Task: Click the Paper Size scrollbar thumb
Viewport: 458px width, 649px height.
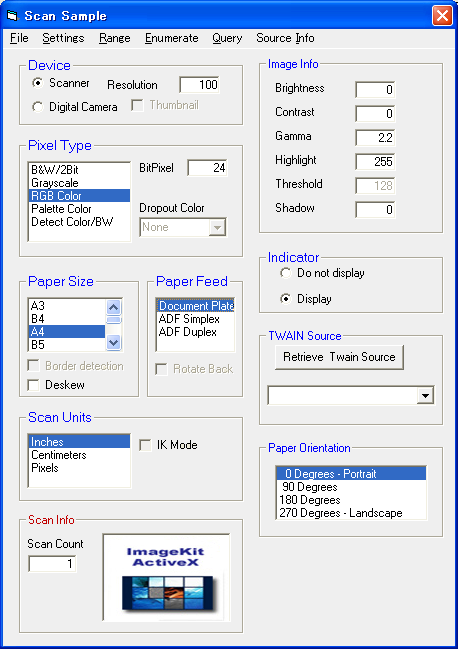Action: [113, 320]
